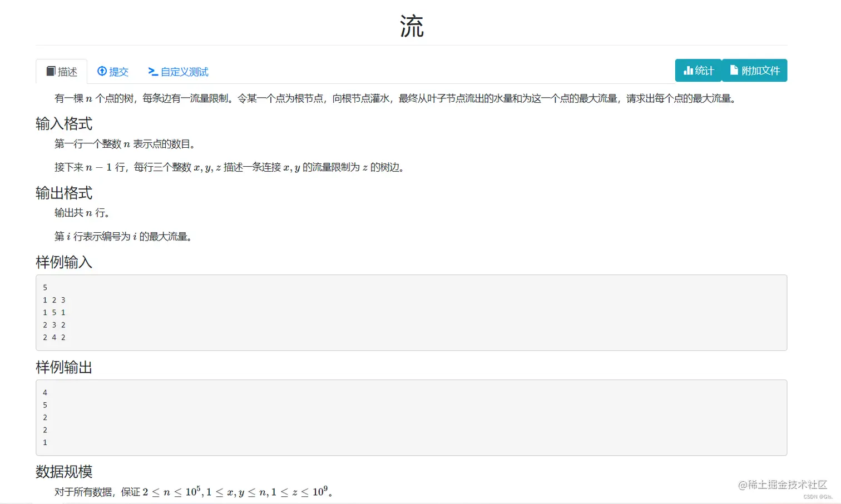The width and height of the screenshot is (841, 504).
Task: Click the data constraints line 对于所有数据
Action: [194, 491]
